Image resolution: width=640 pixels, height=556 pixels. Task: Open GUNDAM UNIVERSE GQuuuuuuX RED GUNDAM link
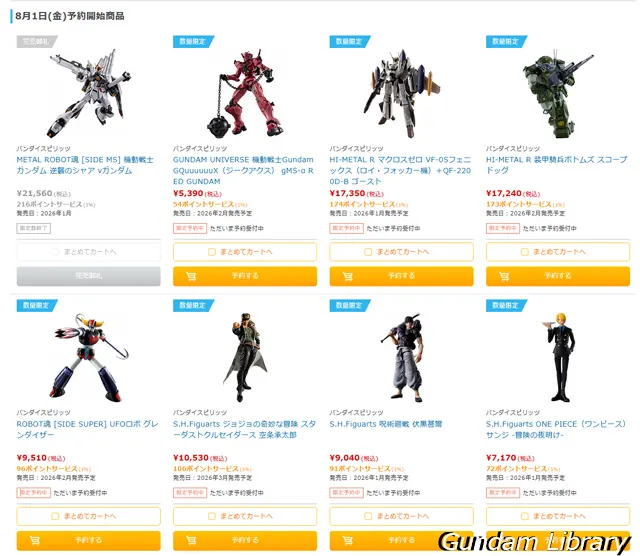click(243, 170)
